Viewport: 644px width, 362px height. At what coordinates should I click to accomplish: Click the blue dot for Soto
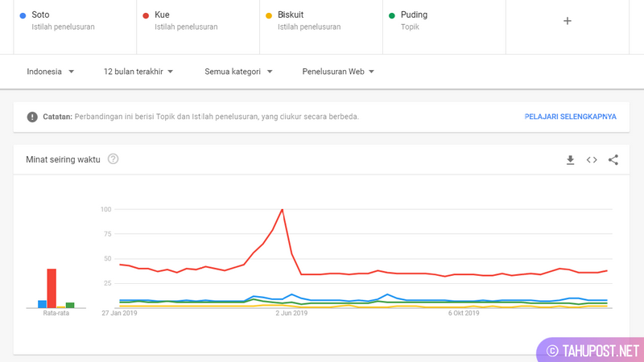coord(23,15)
